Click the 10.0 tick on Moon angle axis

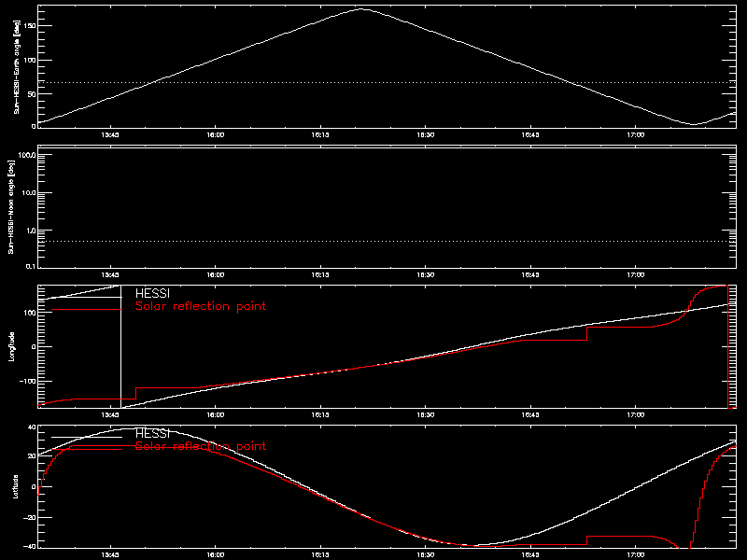[x=29, y=193]
